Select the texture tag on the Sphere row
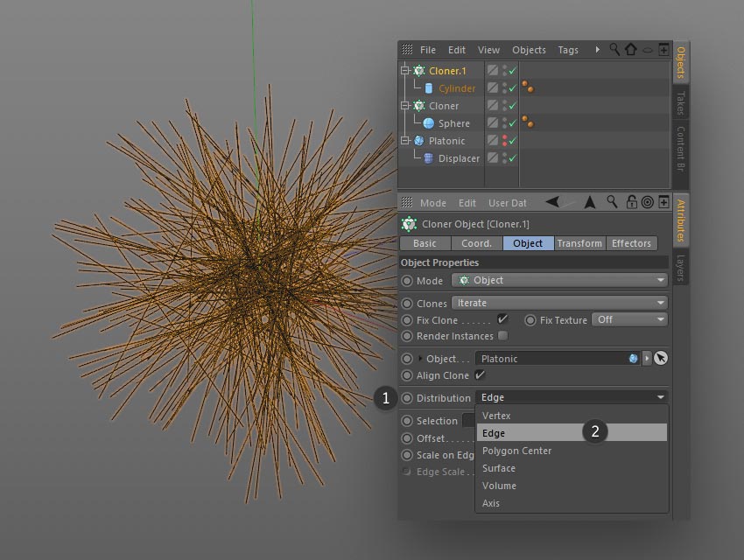This screenshot has height=560, width=744. coord(528,122)
